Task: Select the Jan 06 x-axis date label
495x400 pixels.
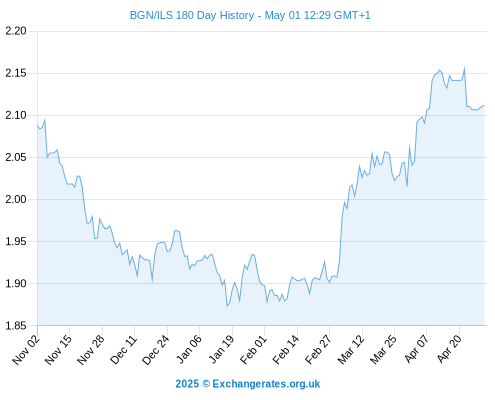Action: click(189, 349)
